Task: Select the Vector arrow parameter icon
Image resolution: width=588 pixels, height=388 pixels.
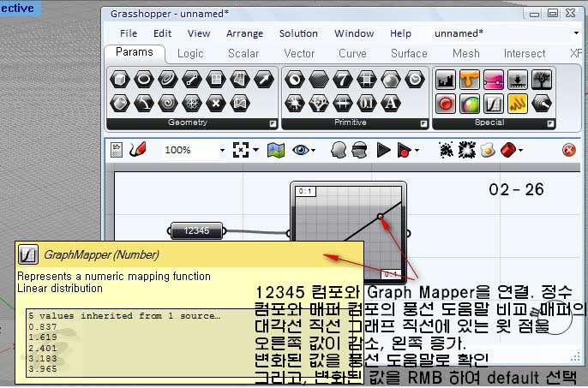Action: tap(264, 80)
